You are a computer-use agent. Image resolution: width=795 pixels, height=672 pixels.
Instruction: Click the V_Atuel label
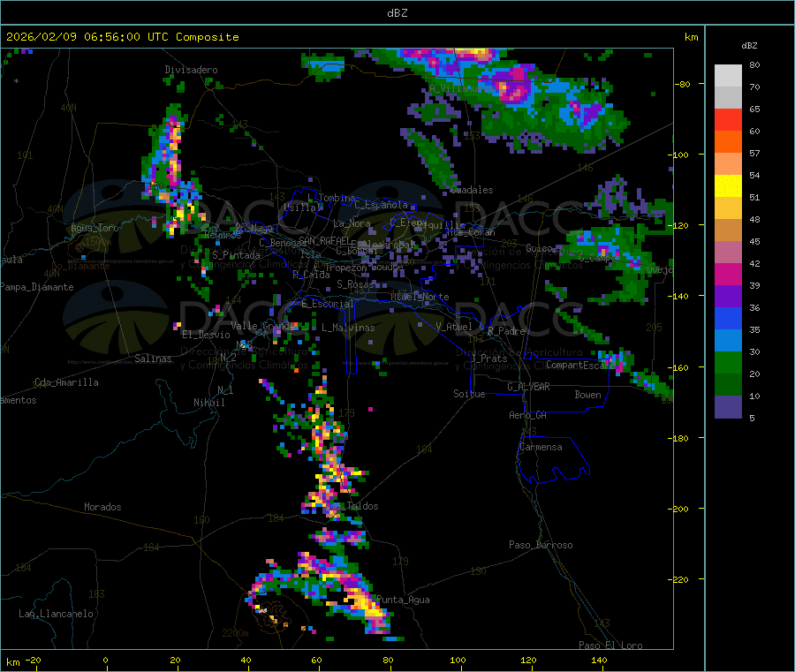pos(454,327)
